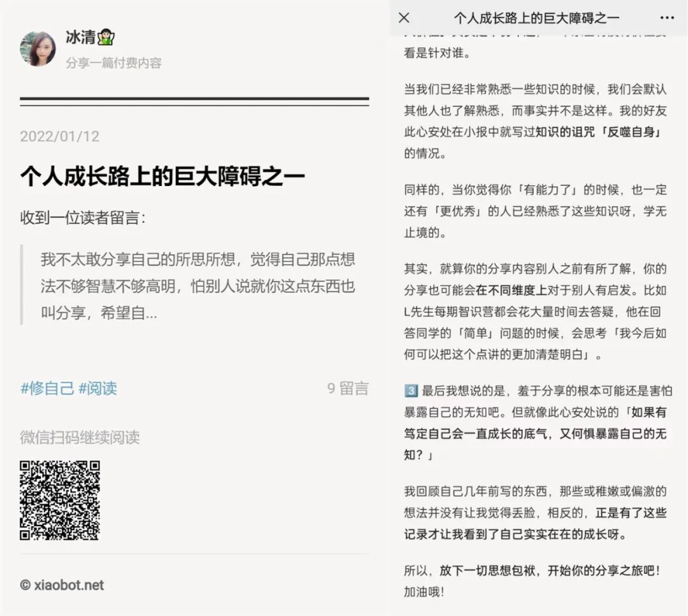Screen dimensions: 688x616
Task: Click the 微信扫码继续阅读 label
Action: click(80, 438)
